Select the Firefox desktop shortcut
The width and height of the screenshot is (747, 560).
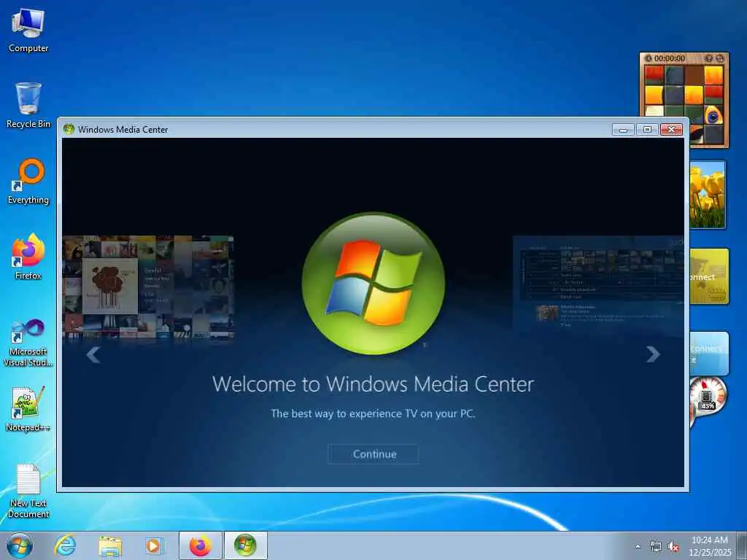pos(28,257)
